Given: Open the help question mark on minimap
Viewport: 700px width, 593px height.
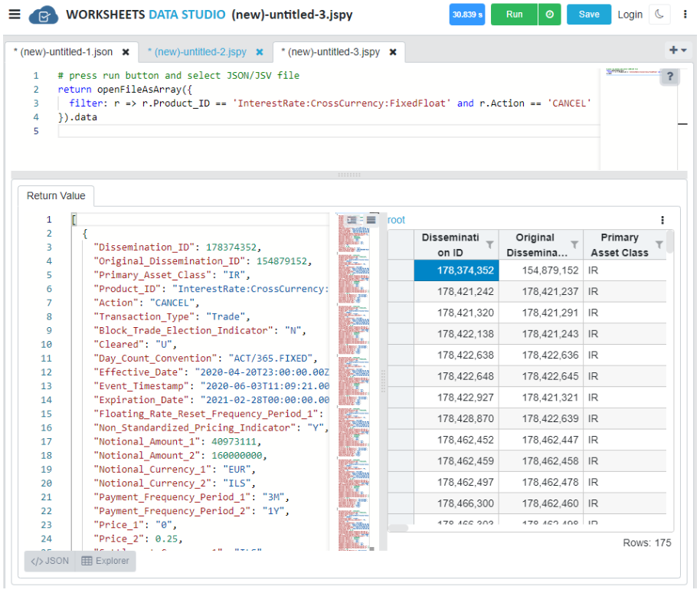Looking at the screenshot, I should (669, 77).
